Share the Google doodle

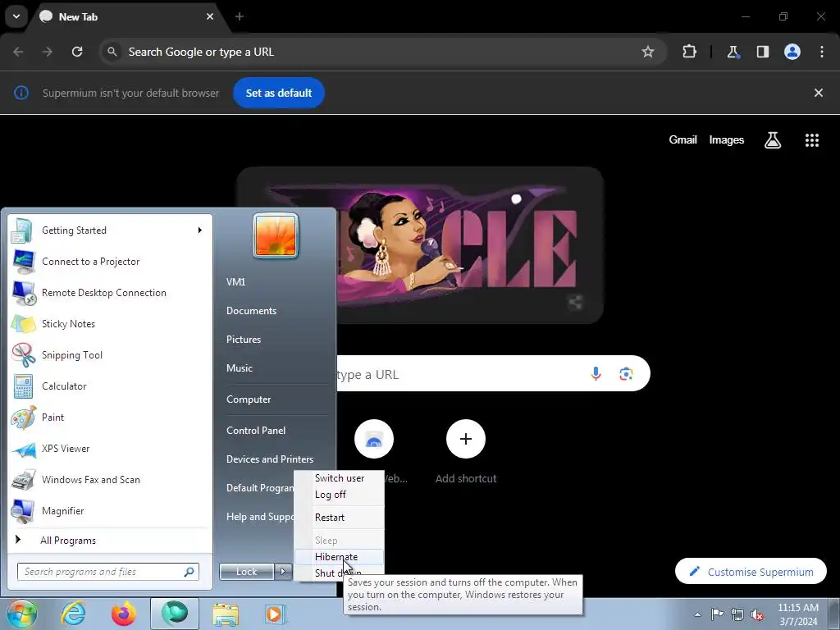[x=575, y=303]
